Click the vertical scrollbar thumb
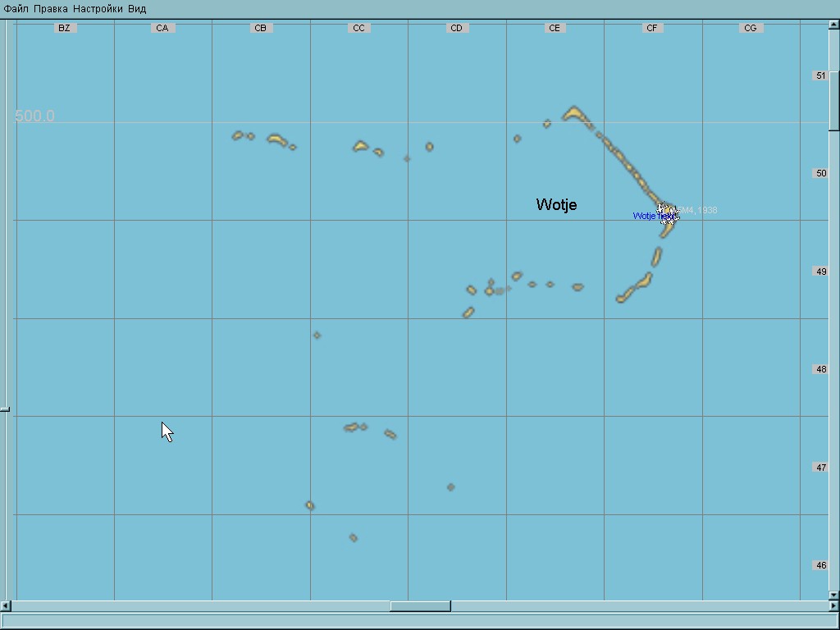This screenshot has height=630, width=840. point(834,100)
